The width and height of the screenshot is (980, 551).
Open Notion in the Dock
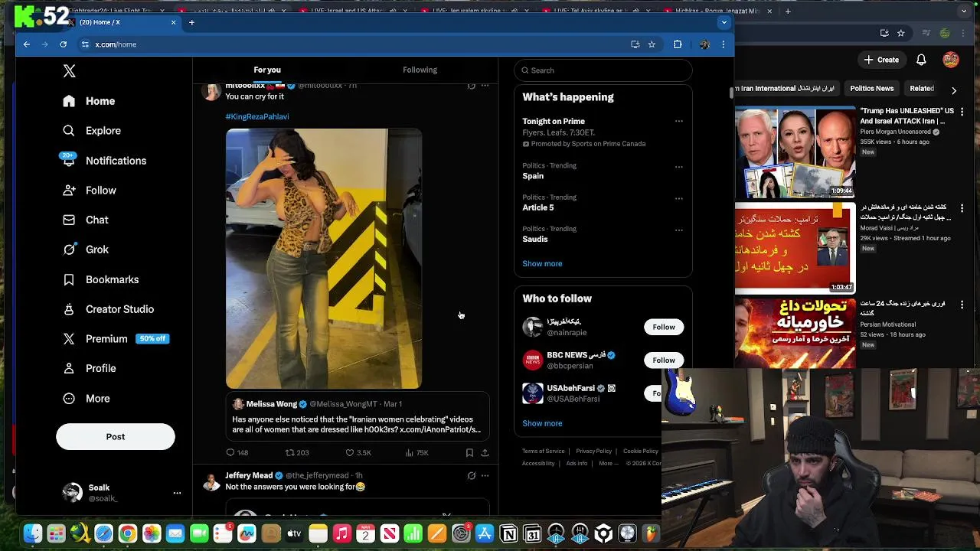click(x=508, y=534)
